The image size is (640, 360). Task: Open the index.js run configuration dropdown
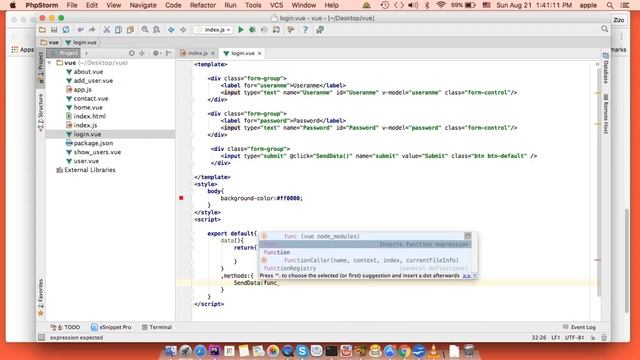213,30
